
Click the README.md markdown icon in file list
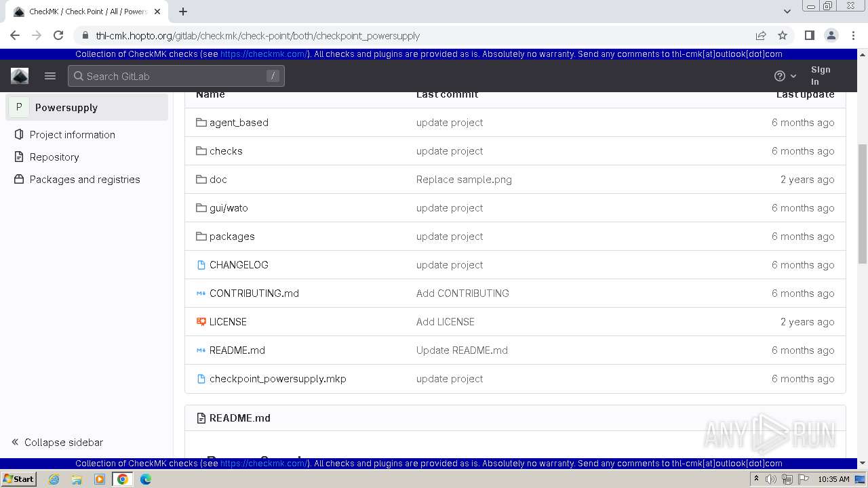(201, 350)
